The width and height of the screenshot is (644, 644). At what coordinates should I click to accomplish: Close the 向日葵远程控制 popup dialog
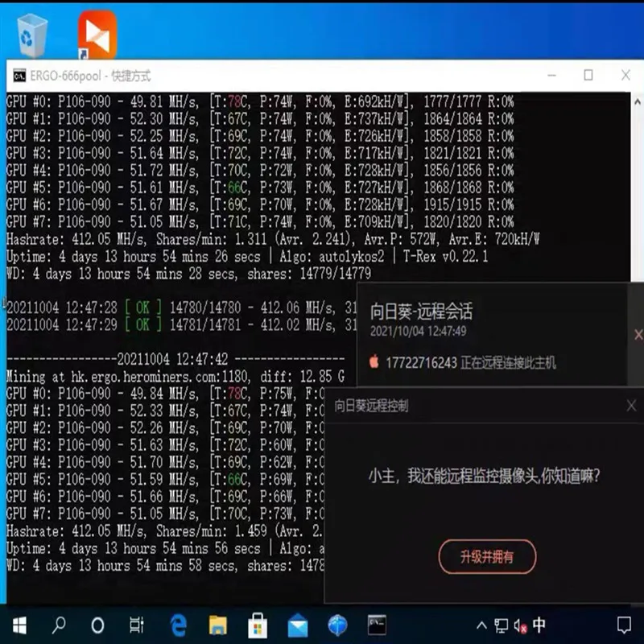pyautogui.click(x=631, y=407)
